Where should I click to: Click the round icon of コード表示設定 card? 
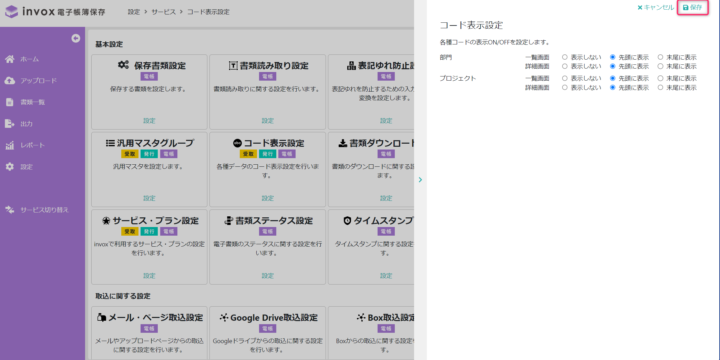[237, 143]
